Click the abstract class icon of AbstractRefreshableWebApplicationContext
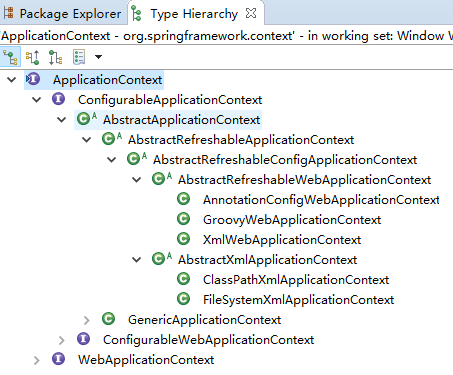The height and width of the screenshot is (375, 453). pyautogui.click(x=162, y=179)
